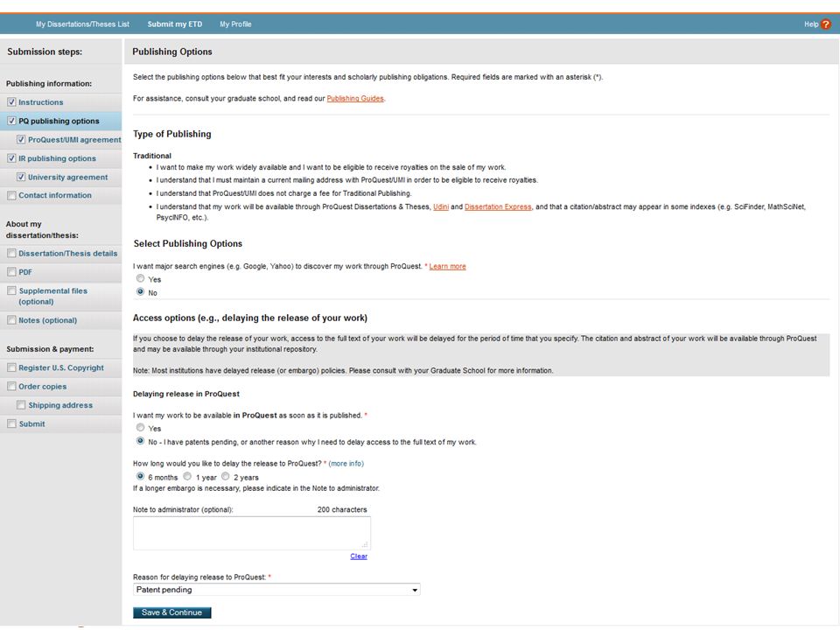This screenshot has width=840, height=630.
Task: Open the My Profile tab
Action: point(235,24)
